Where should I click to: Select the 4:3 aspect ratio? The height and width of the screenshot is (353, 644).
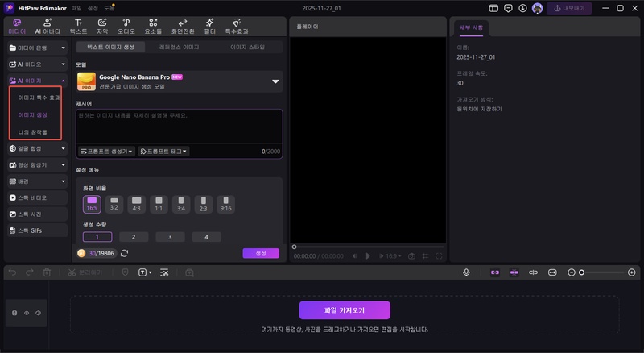click(136, 204)
